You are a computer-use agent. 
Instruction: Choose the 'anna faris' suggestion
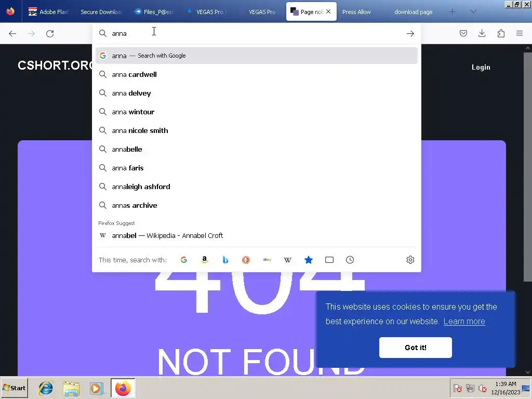[257, 168]
